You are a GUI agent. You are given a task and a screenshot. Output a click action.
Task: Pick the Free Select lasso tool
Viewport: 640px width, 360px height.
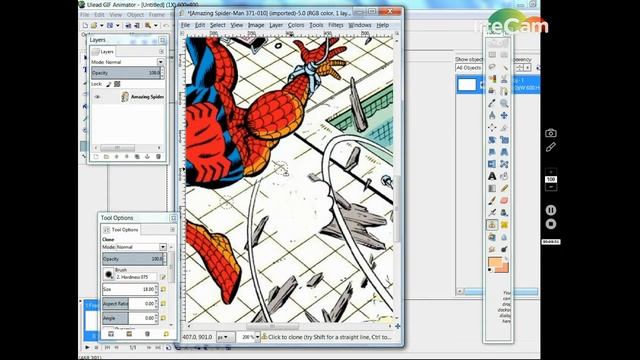492,67
